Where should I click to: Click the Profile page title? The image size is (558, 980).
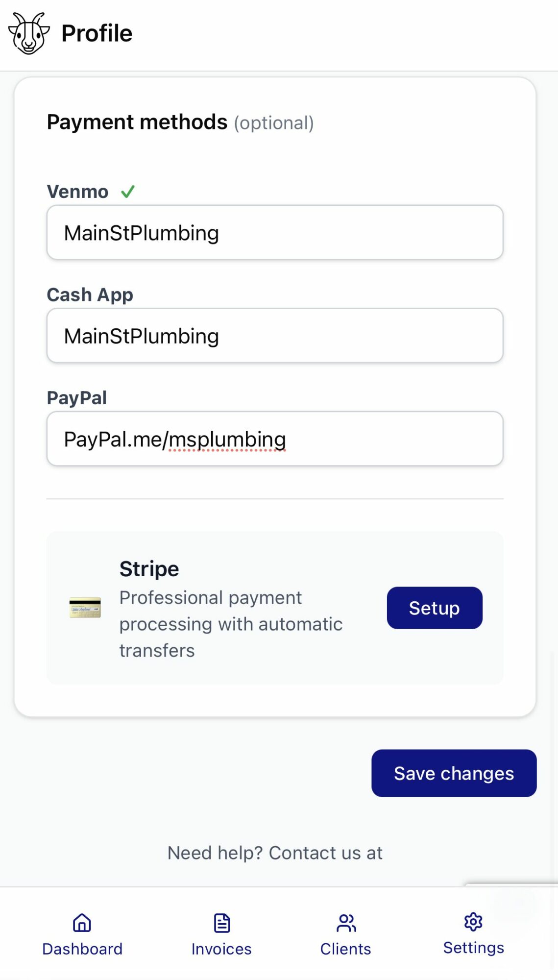tap(97, 33)
